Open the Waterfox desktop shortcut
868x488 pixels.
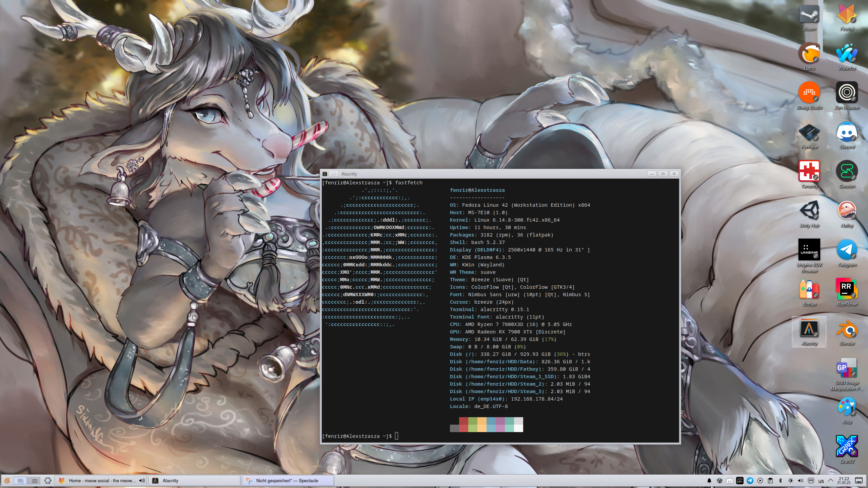point(847,57)
